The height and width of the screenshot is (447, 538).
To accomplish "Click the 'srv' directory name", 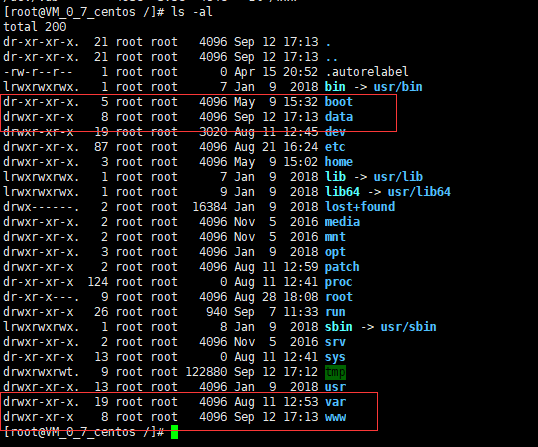I will pyautogui.click(x=335, y=342).
